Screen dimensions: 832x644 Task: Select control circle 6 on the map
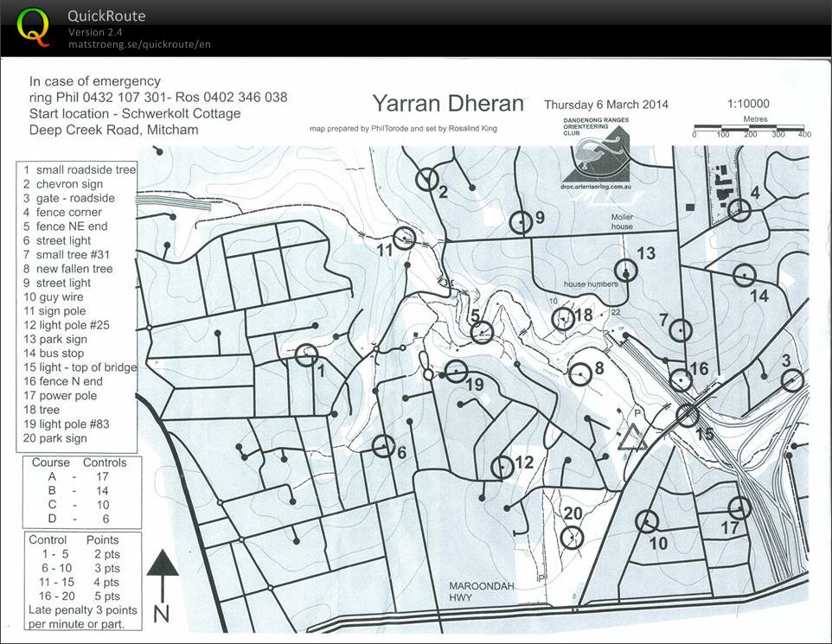[x=383, y=446]
